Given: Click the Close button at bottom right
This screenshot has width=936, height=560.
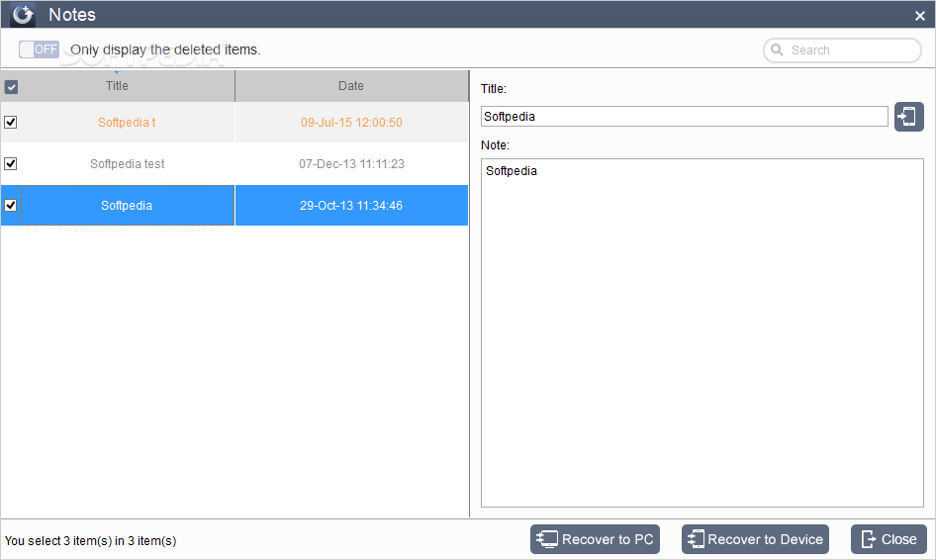Looking at the screenshot, I should [889, 539].
